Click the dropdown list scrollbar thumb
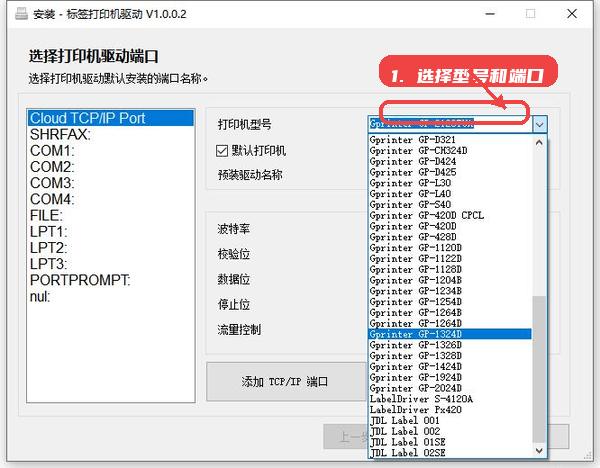This screenshot has width=600, height=468. tap(539, 369)
